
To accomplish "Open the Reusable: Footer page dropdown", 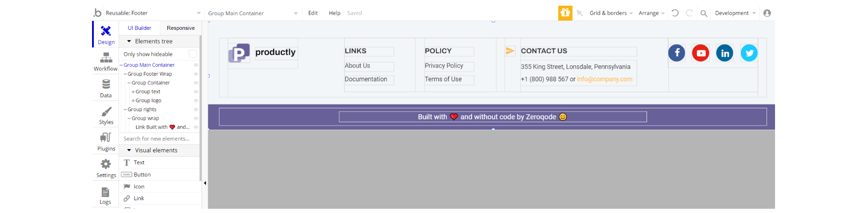I will [153, 13].
